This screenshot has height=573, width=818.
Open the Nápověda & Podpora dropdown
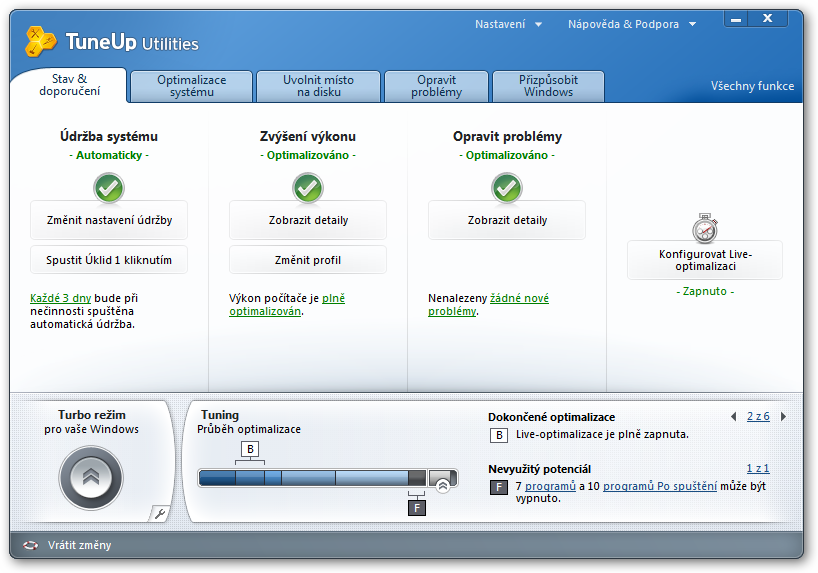pos(632,24)
